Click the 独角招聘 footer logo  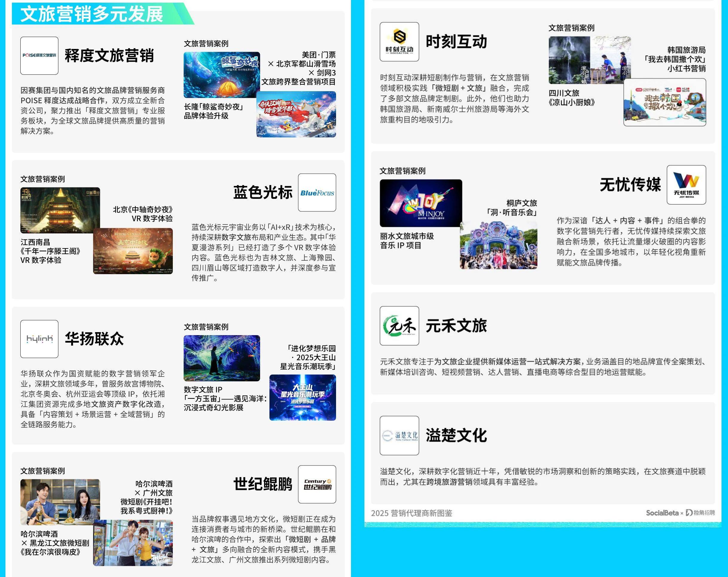click(700, 513)
